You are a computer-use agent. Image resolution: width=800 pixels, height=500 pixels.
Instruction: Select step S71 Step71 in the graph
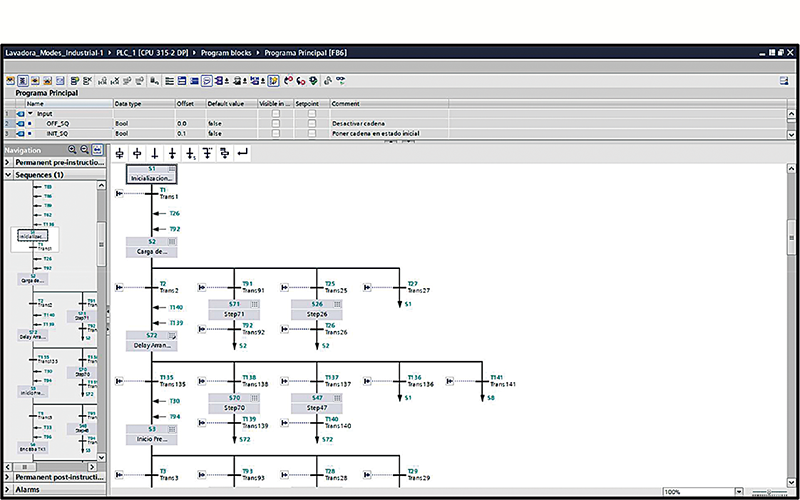(x=234, y=309)
